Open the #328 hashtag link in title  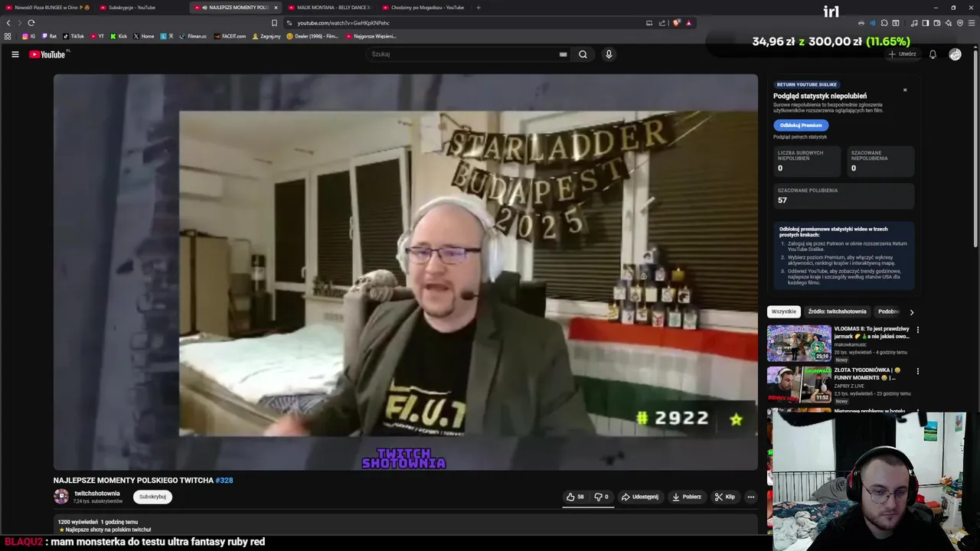tap(224, 481)
